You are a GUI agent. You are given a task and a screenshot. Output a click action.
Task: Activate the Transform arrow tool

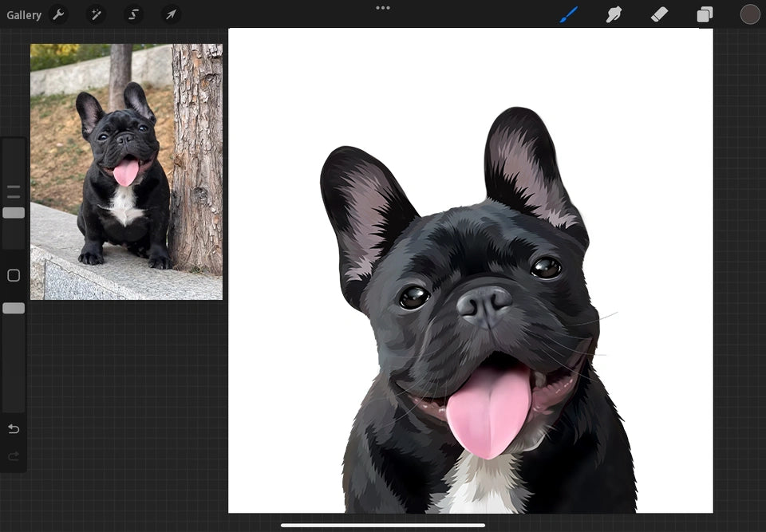click(171, 14)
